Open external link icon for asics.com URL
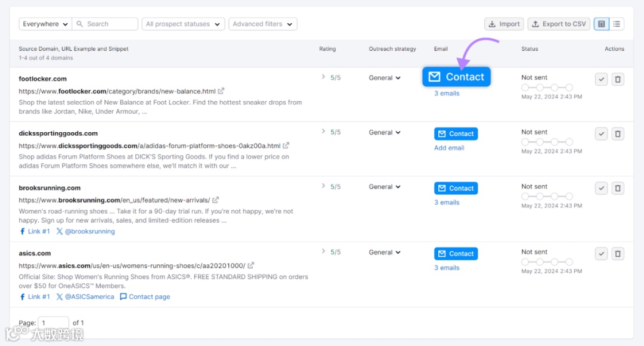 [250, 266]
